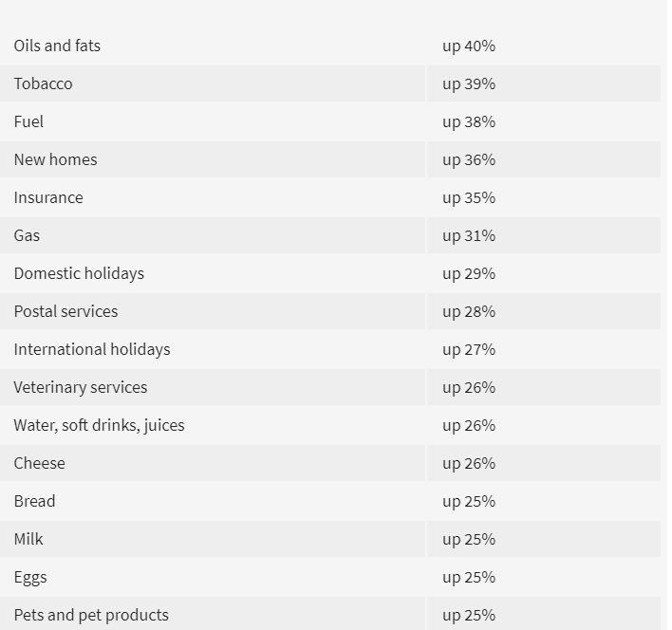Select the 'up 31%' Gas value
672x630 pixels.
pos(469,235)
